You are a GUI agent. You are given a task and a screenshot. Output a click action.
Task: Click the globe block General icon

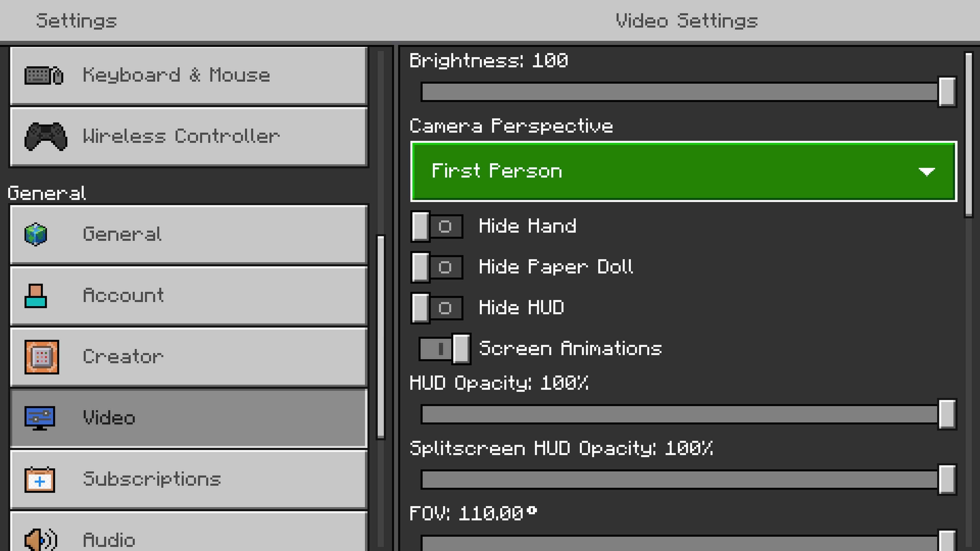36,234
